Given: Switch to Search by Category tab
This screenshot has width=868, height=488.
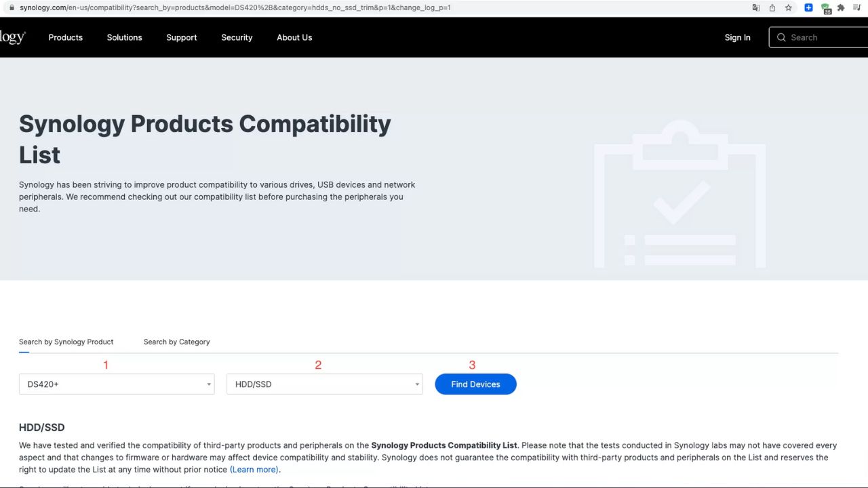Looking at the screenshot, I should (176, 342).
